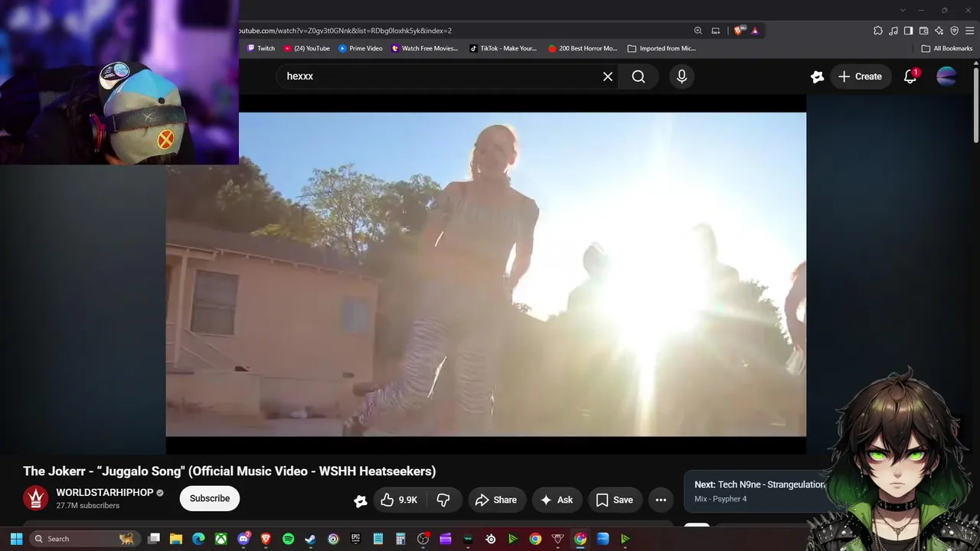Screen dimensions: 980x551
Task: Open Steam from the taskbar
Action: pos(311,539)
